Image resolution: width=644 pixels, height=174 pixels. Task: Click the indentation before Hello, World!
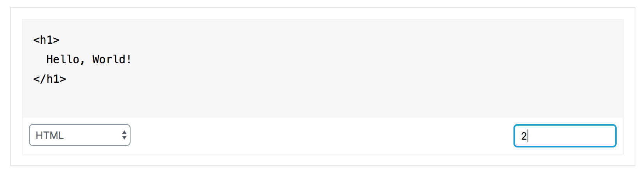39,59
